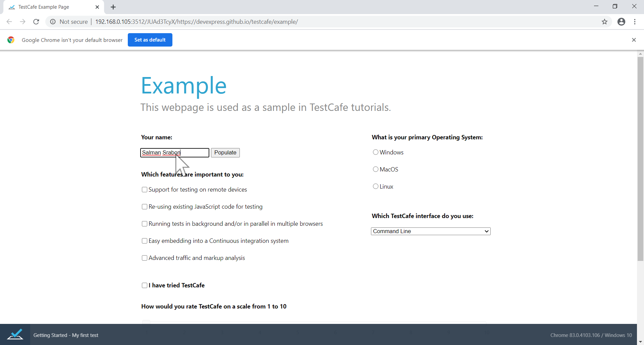Click the 'Which TestCafe interface do you use' label
This screenshot has width=644, height=345.
[x=423, y=216]
